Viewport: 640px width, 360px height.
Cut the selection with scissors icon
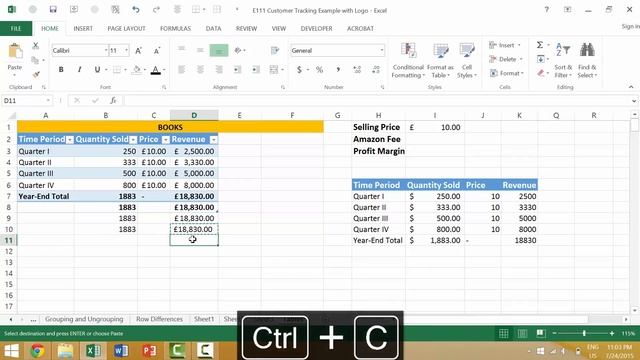tap(36, 45)
